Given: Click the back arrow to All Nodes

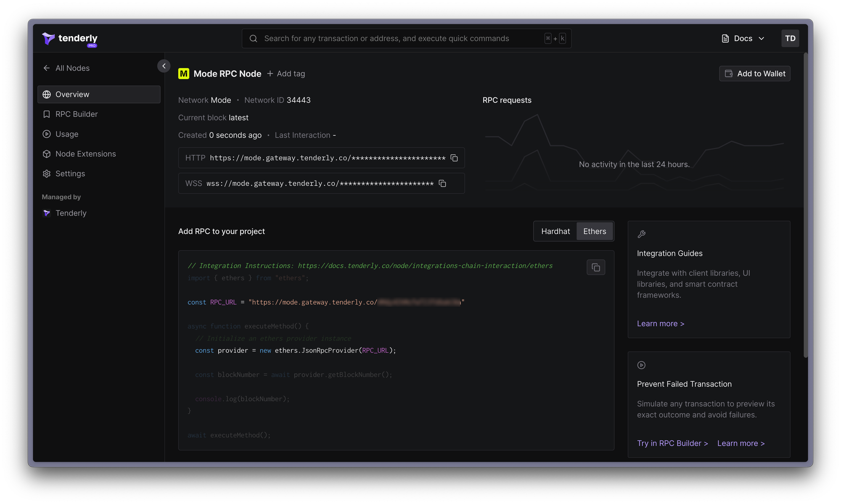Looking at the screenshot, I should coord(47,68).
